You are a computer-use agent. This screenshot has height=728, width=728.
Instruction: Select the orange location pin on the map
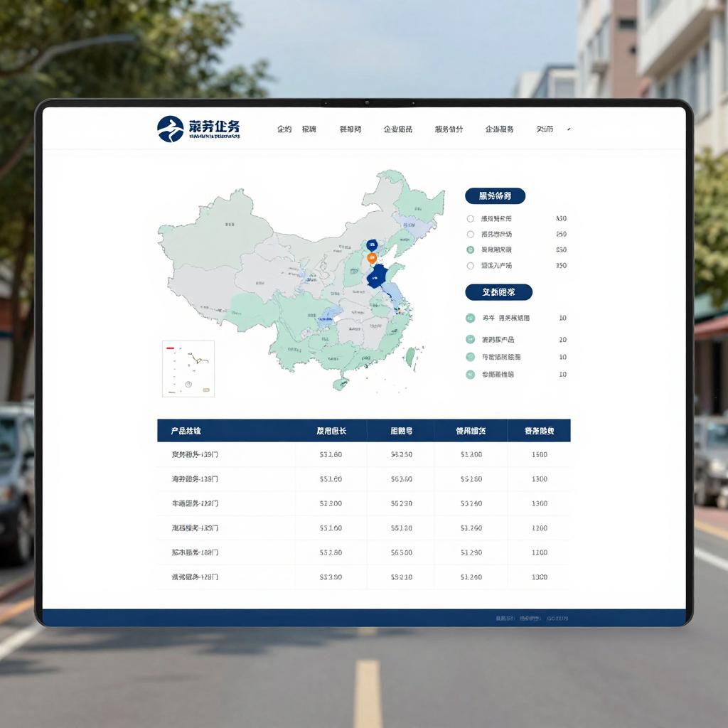tap(371, 258)
